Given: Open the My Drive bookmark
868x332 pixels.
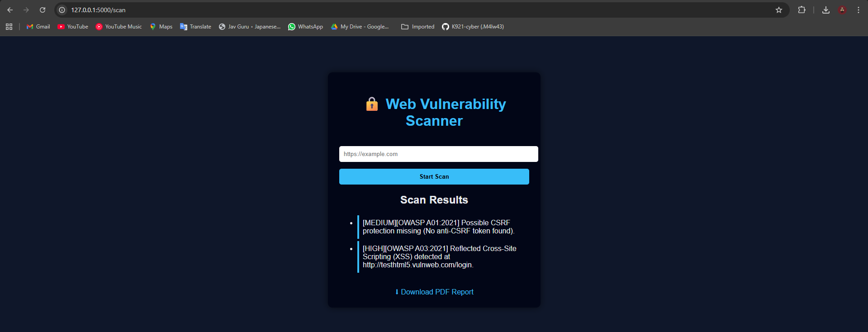Looking at the screenshot, I should [360, 27].
